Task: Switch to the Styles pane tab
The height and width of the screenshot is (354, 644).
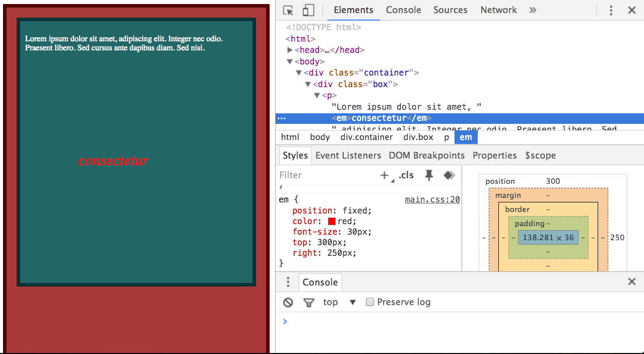Action: [295, 156]
